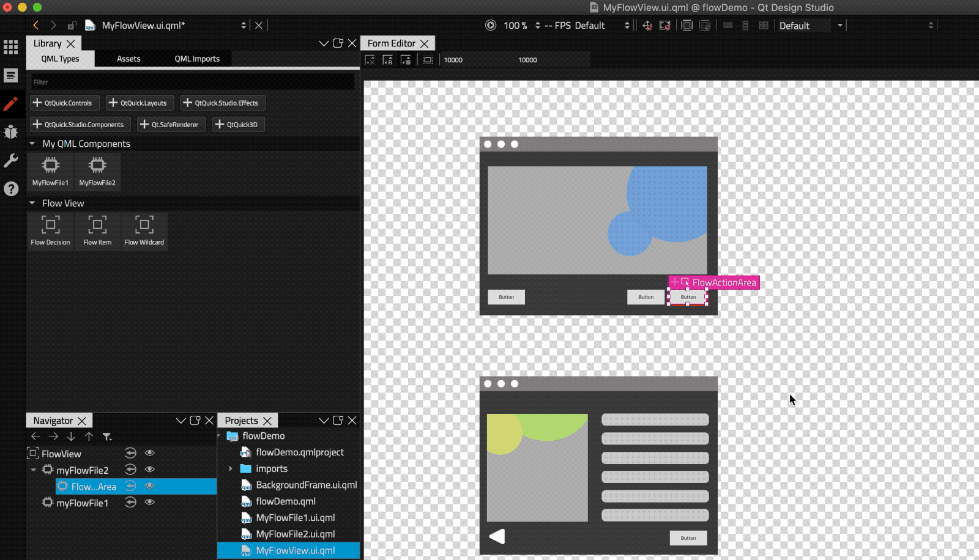Viewport: 979px width, 560px height.
Task: Collapse the myFlowFile2 tree node
Action: click(34, 470)
